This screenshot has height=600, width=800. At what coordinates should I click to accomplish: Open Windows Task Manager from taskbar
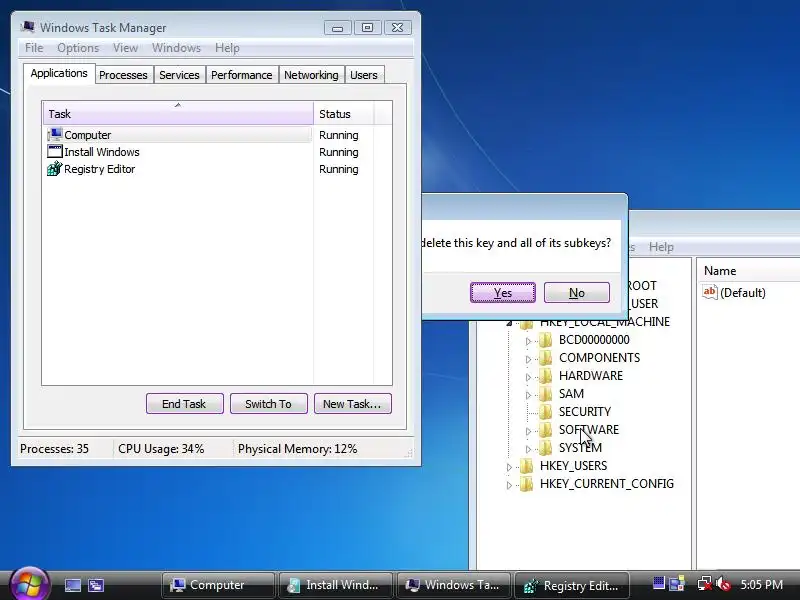(454, 585)
